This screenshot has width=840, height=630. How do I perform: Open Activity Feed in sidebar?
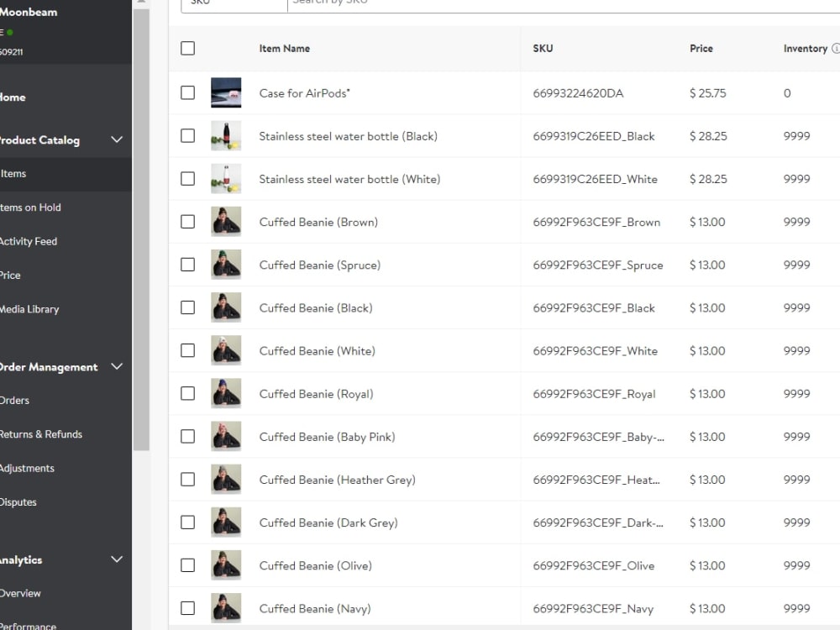29,242
